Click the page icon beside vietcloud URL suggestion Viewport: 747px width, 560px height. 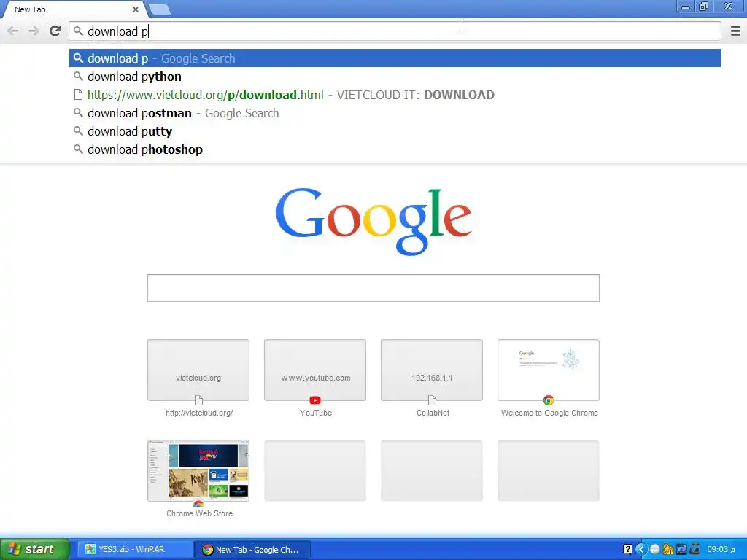click(78, 95)
